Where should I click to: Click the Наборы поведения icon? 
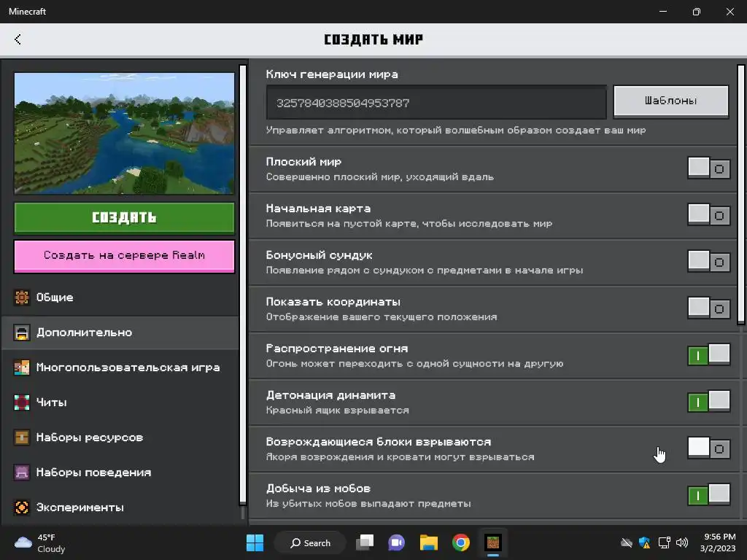(21, 472)
